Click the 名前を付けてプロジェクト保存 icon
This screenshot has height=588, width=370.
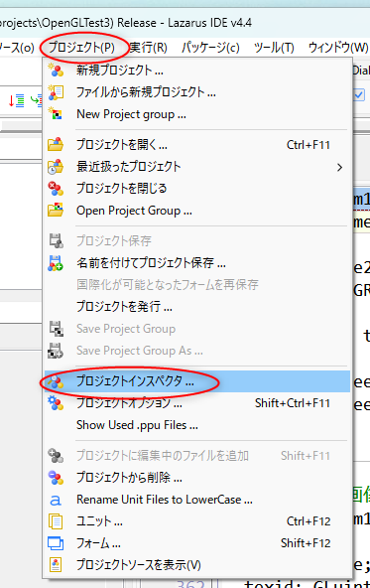pos(56,263)
